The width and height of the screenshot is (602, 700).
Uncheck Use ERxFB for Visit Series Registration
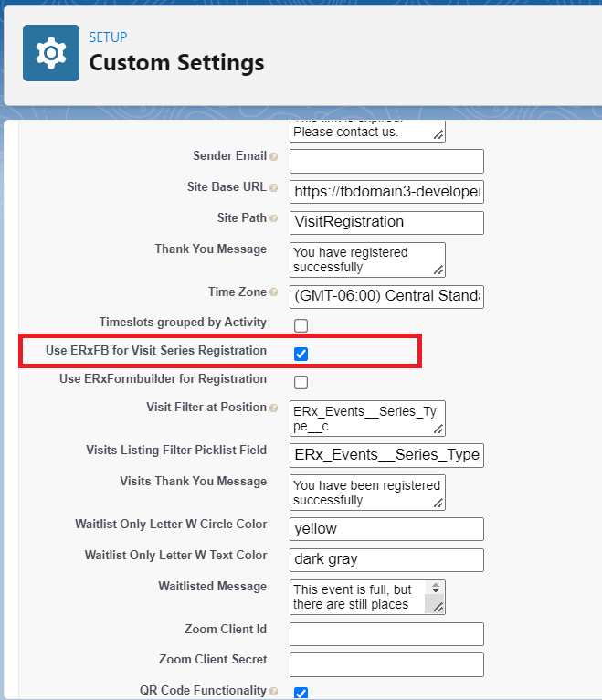[x=301, y=354]
